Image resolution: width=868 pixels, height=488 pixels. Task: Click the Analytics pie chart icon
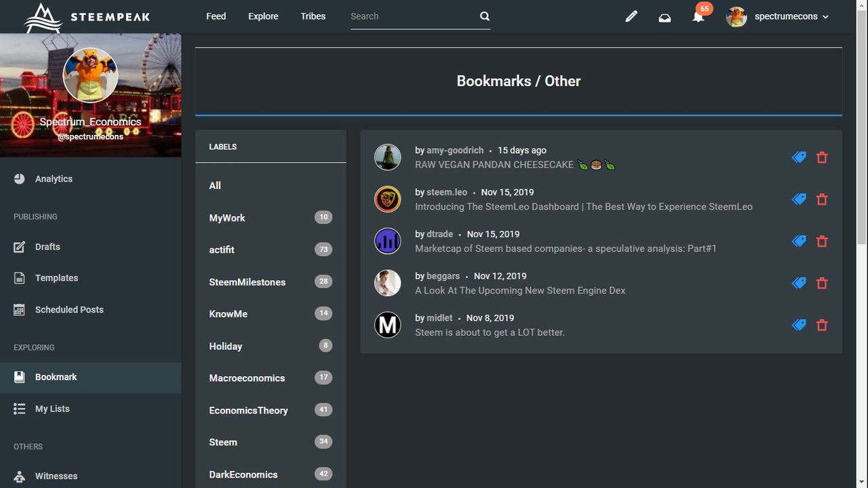coord(20,178)
